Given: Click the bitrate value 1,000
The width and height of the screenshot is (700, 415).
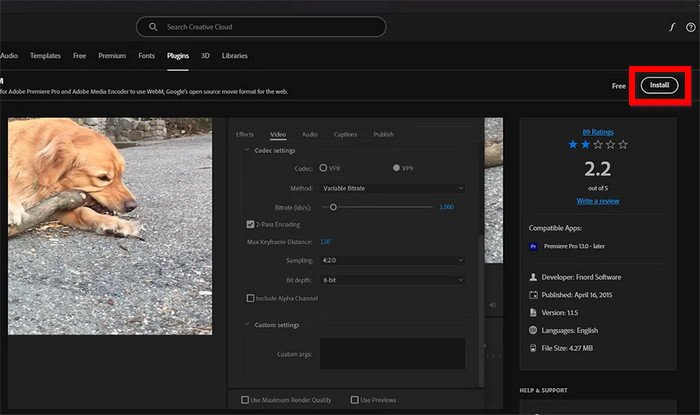Looking at the screenshot, I should click(x=446, y=207).
